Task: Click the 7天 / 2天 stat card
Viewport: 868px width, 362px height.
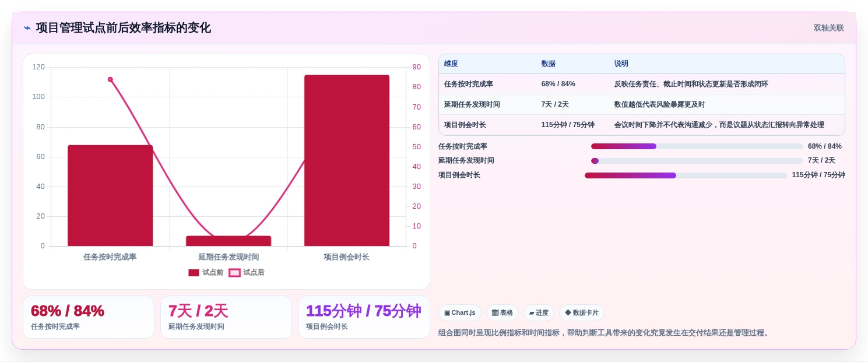Action: 226,317
